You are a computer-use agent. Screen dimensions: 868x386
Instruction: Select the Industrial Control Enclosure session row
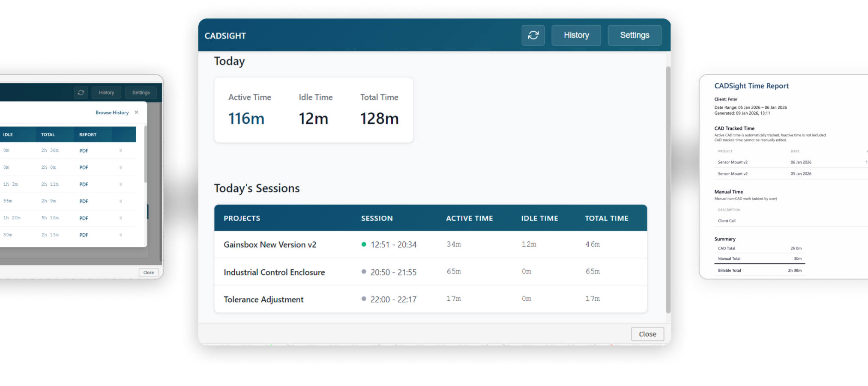(x=274, y=272)
